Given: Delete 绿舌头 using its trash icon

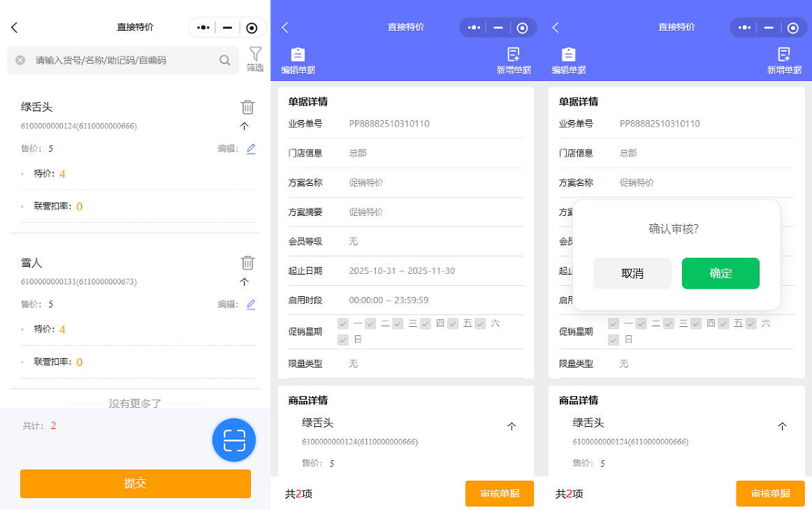Looking at the screenshot, I should click(247, 107).
